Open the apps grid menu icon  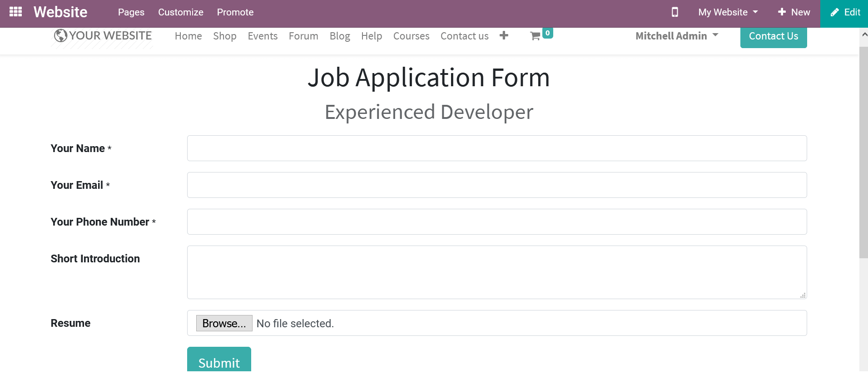pyautogui.click(x=15, y=12)
